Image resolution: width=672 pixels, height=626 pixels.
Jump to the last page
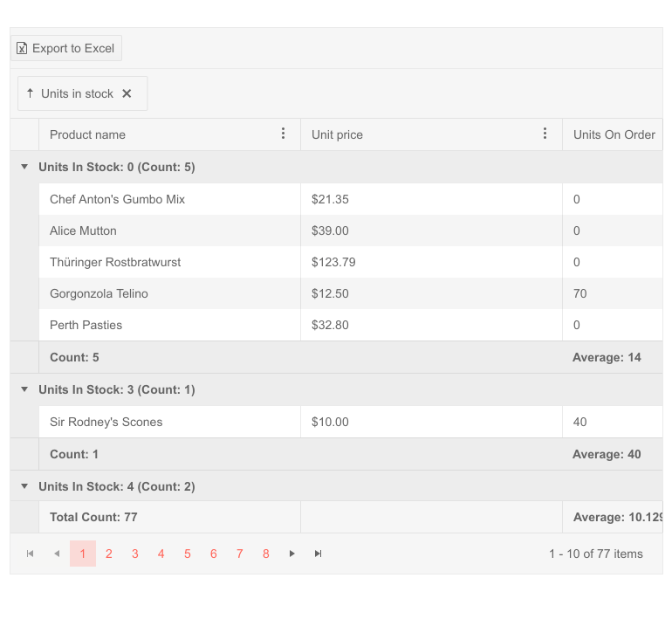pos(319,554)
